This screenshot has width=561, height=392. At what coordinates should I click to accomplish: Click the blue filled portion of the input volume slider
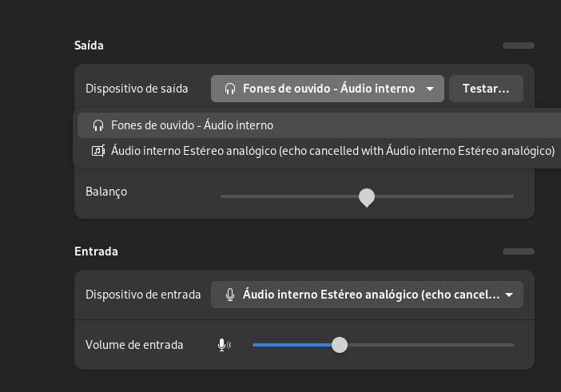292,345
